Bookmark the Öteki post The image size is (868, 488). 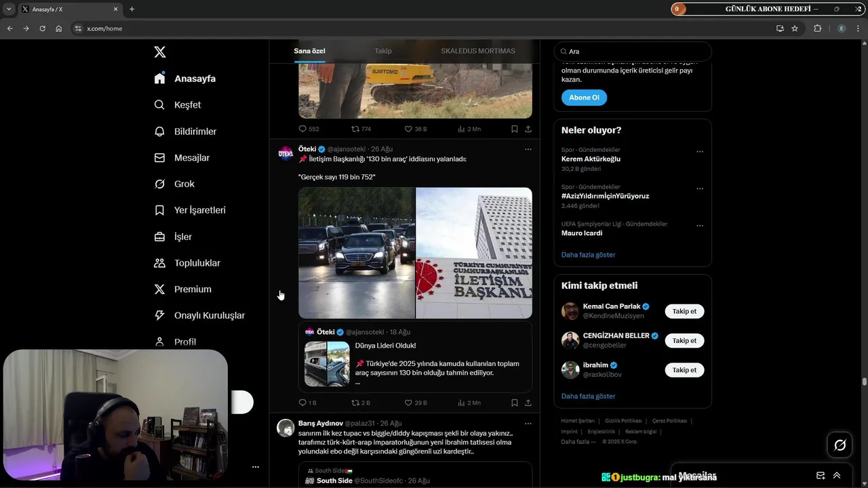coord(515,403)
